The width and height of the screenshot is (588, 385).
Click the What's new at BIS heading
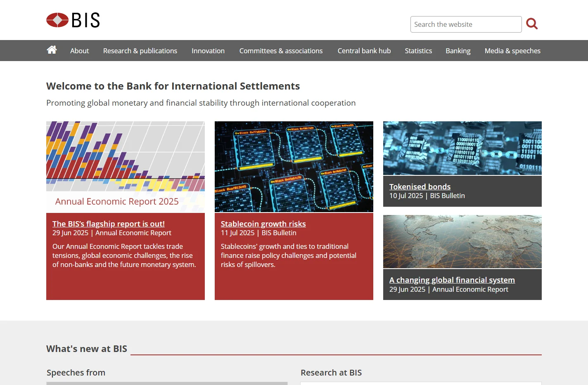87,349
